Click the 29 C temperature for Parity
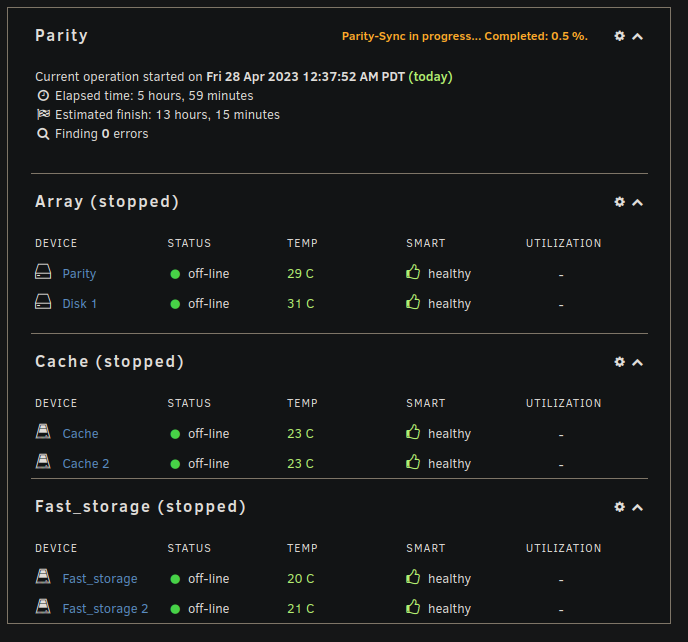This screenshot has width=688, height=642. point(301,274)
